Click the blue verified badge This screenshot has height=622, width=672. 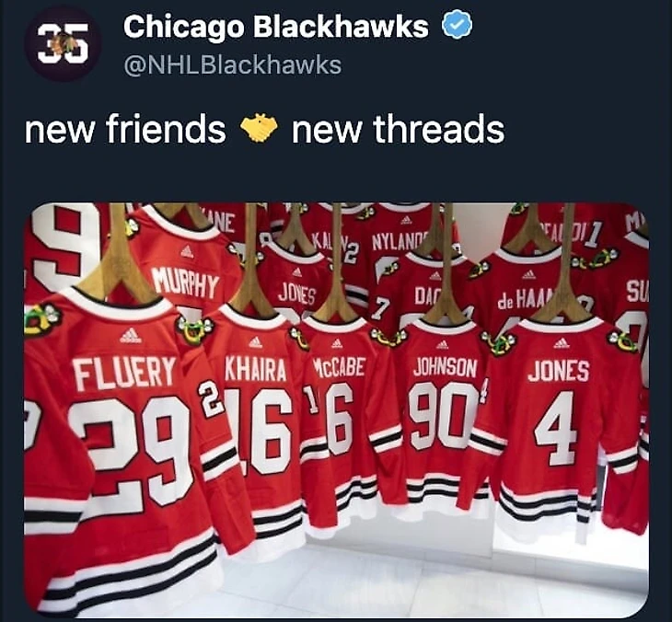457,26
